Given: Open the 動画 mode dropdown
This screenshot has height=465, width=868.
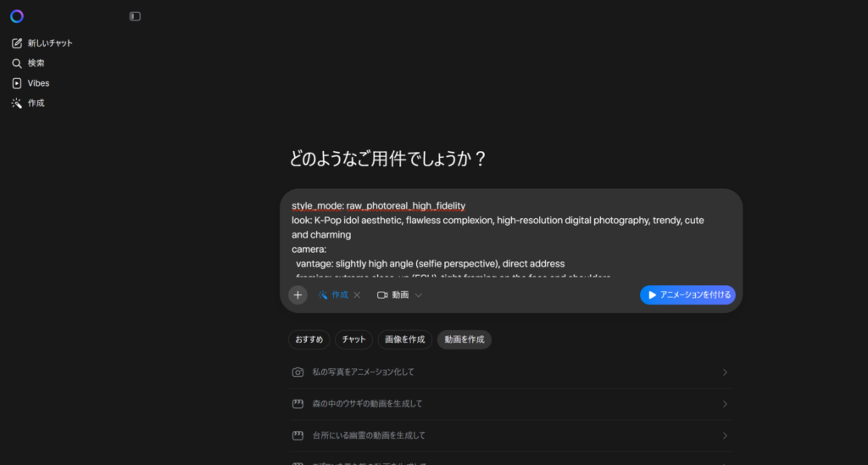Looking at the screenshot, I should (x=400, y=295).
